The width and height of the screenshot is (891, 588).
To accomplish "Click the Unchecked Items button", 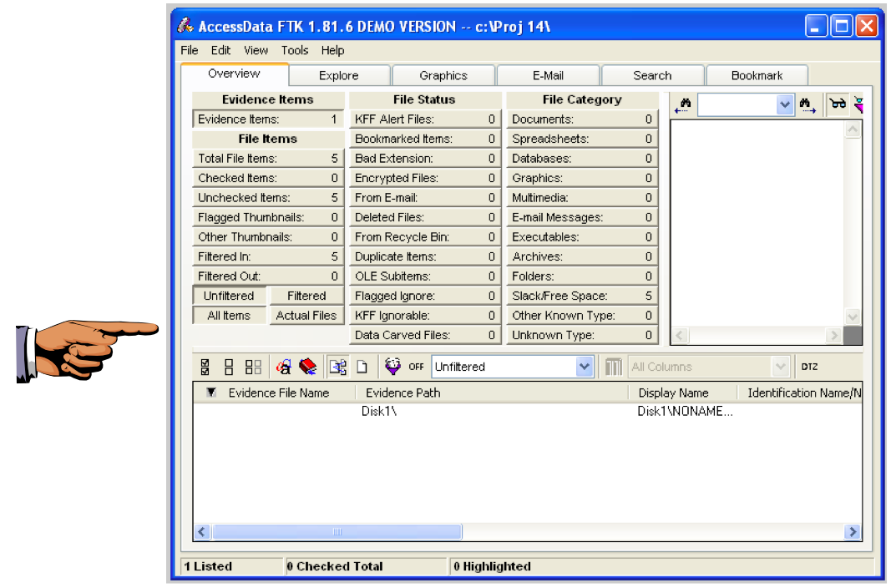I will coord(268,198).
